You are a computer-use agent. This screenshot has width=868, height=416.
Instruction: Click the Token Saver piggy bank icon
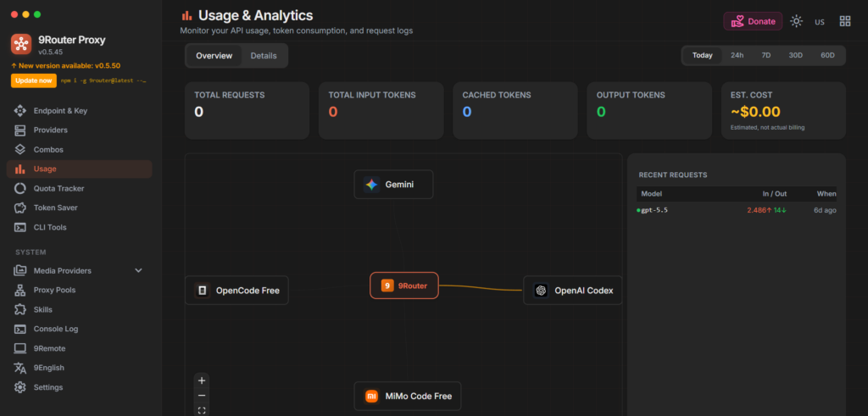point(20,208)
